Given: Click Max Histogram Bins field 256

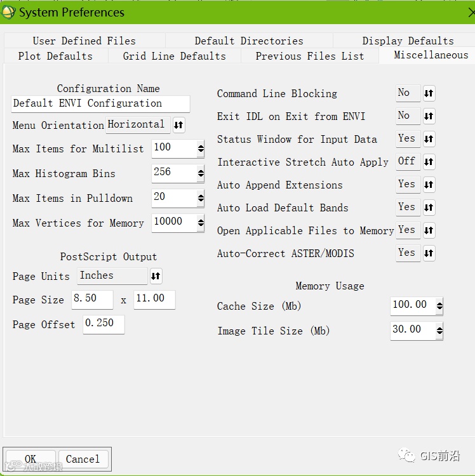Looking at the screenshot, I should 175,173.
